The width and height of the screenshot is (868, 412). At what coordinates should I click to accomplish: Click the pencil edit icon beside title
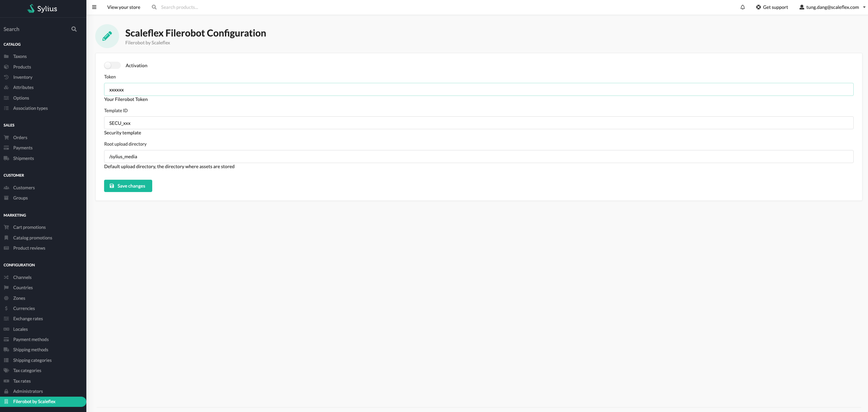point(107,36)
